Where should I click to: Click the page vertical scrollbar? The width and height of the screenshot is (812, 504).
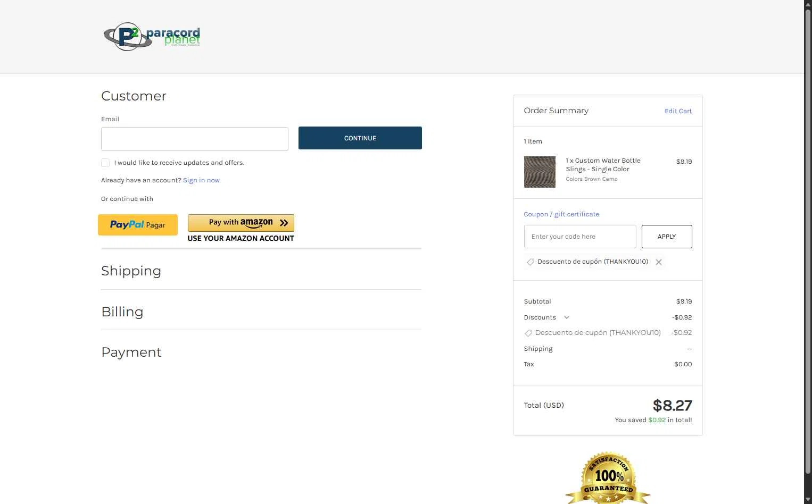pyautogui.click(x=808, y=242)
